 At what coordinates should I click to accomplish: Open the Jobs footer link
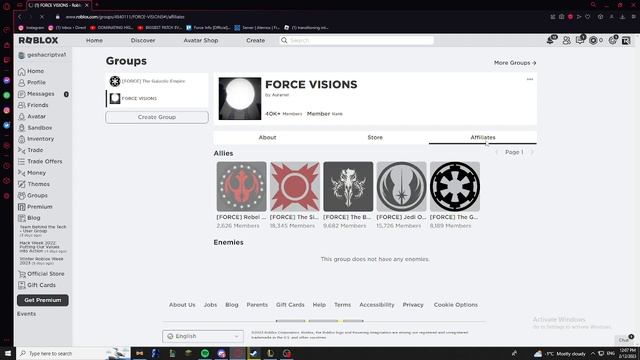(x=211, y=305)
